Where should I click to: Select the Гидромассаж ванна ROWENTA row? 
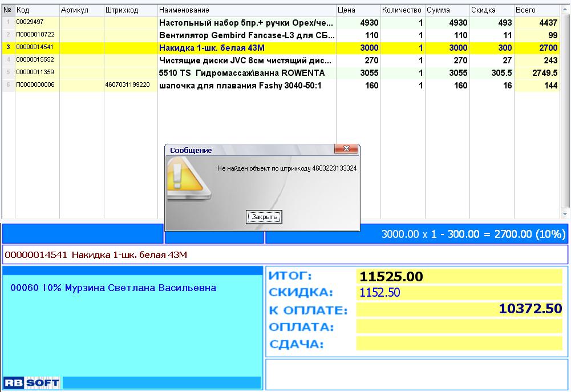click(246, 73)
